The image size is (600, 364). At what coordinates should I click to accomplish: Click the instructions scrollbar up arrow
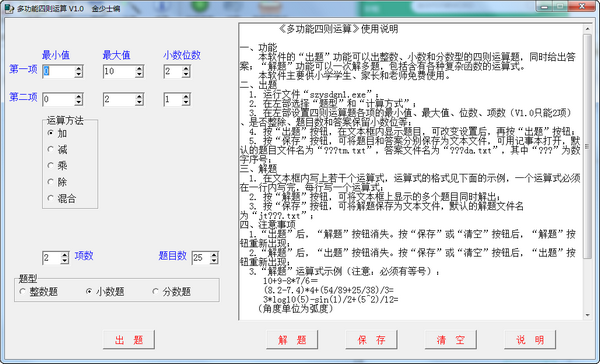(587, 29)
